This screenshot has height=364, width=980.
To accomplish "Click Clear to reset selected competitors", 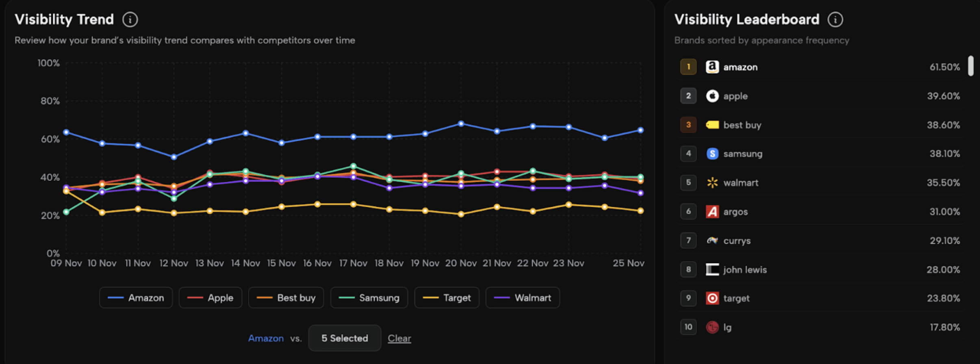I will pyautogui.click(x=399, y=338).
